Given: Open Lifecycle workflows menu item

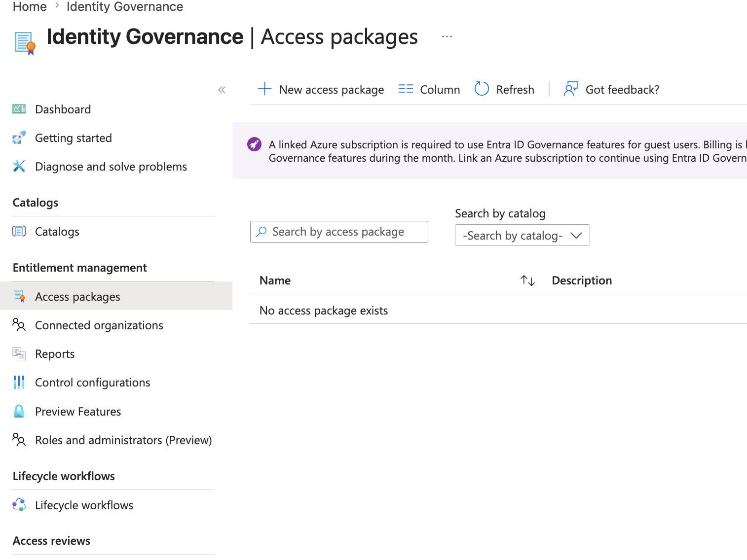Looking at the screenshot, I should [116, 505].
